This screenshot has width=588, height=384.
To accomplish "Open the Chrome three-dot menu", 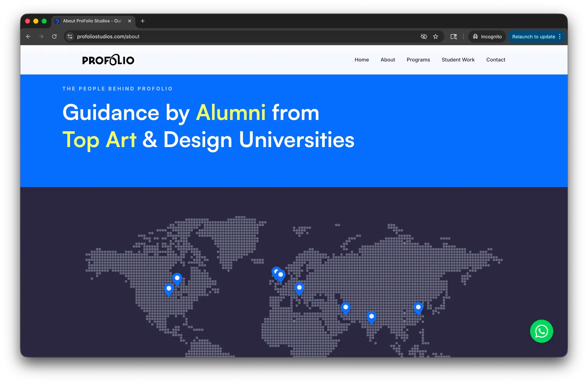I will (560, 36).
